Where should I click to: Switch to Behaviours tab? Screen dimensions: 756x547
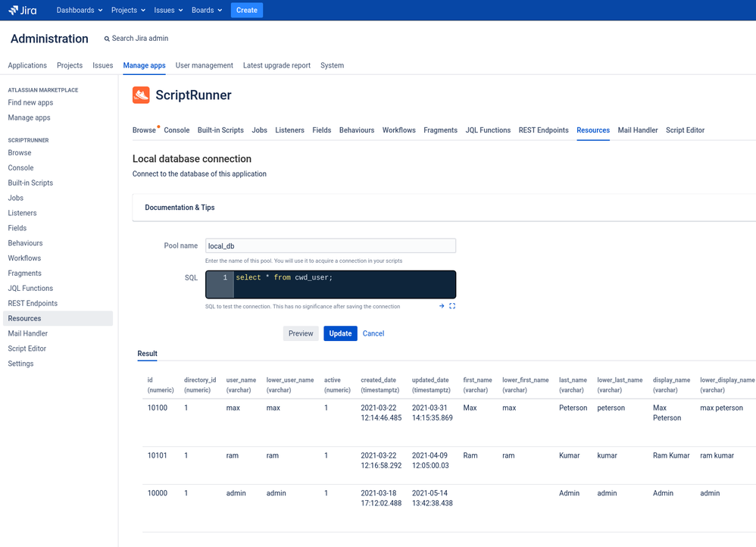(x=357, y=130)
